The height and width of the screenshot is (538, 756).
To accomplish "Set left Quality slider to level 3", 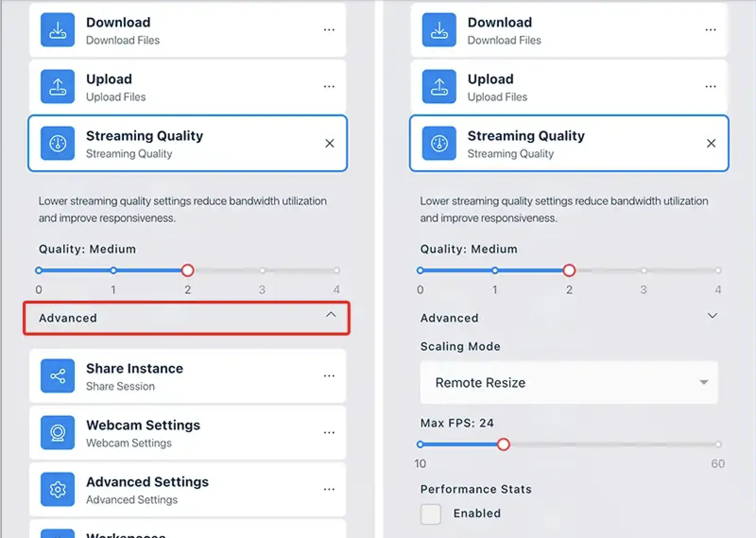I will point(262,271).
